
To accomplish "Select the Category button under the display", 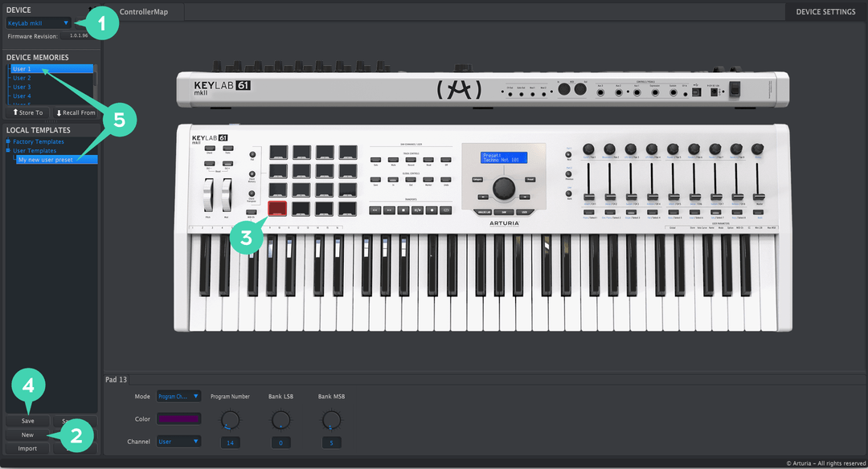I will pos(477,179).
